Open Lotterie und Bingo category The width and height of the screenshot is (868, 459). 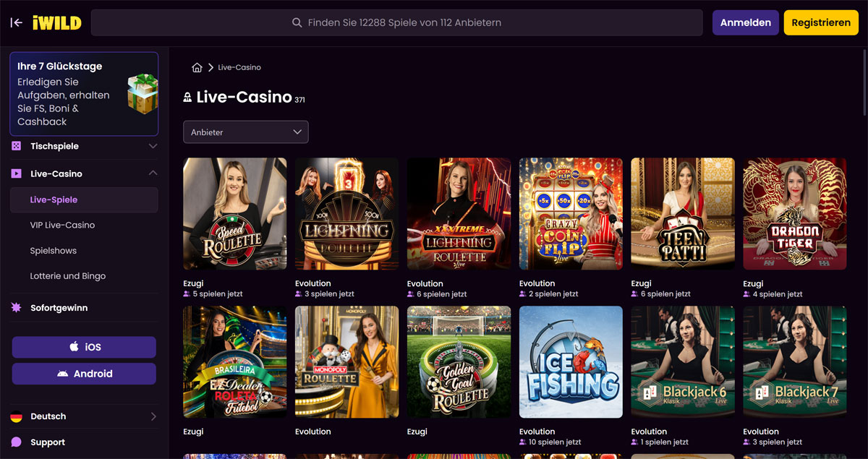tap(68, 276)
